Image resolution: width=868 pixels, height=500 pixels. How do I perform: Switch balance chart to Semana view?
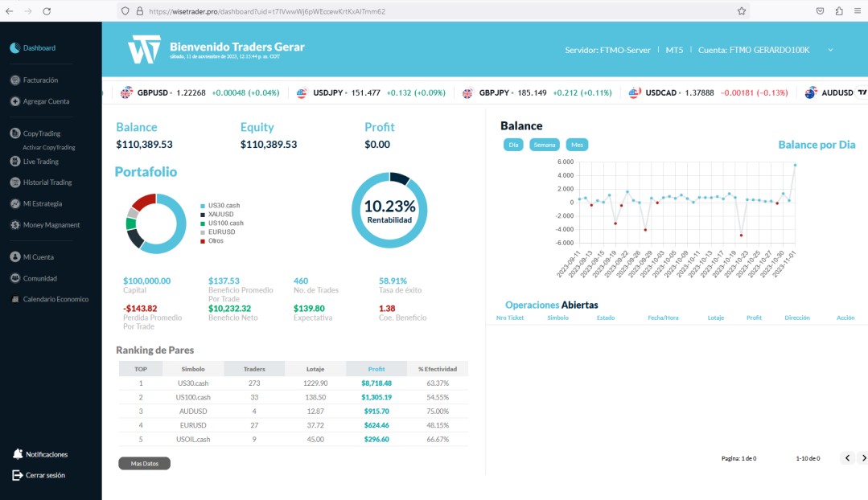(544, 145)
